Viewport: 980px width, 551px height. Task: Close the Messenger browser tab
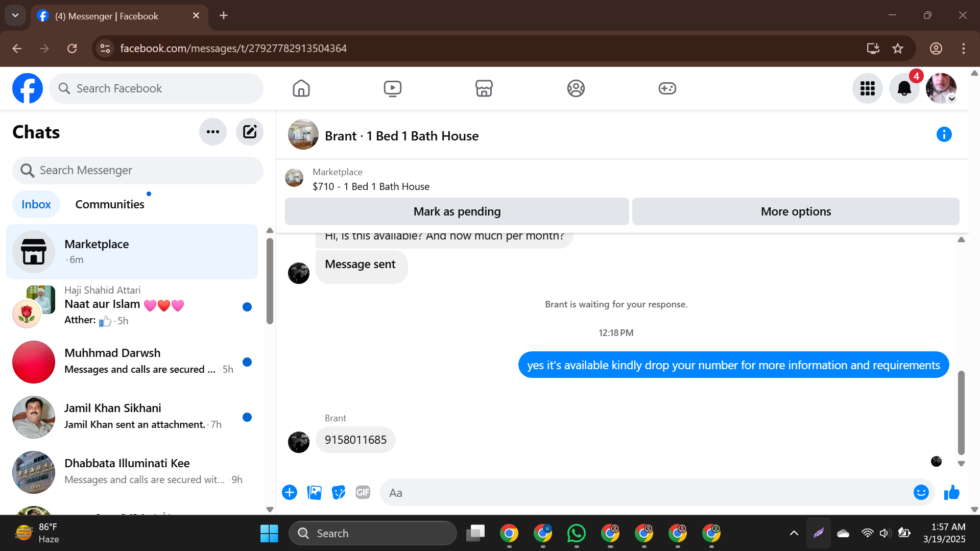pyautogui.click(x=196, y=16)
